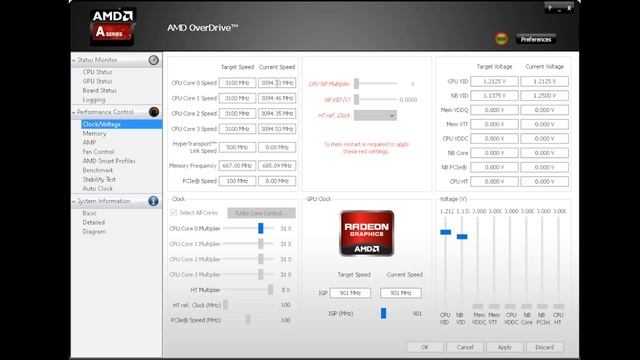Open GPU Status page
Screen dimensions: 640x360
(97, 81)
